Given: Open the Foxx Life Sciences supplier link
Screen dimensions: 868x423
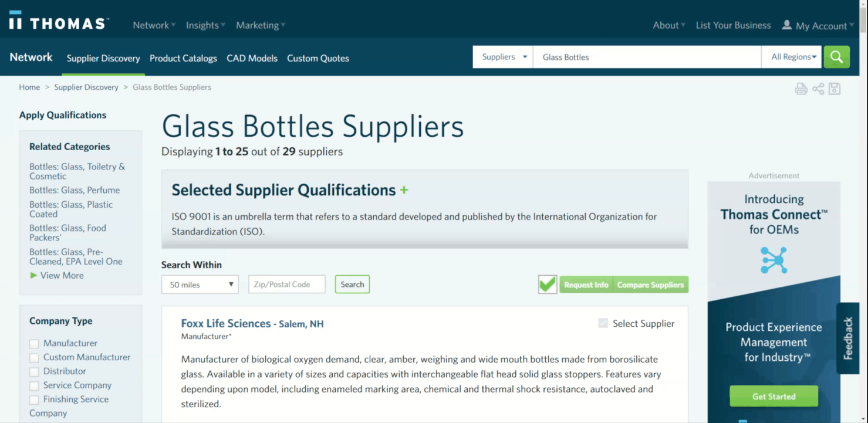Looking at the screenshot, I should (226, 323).
